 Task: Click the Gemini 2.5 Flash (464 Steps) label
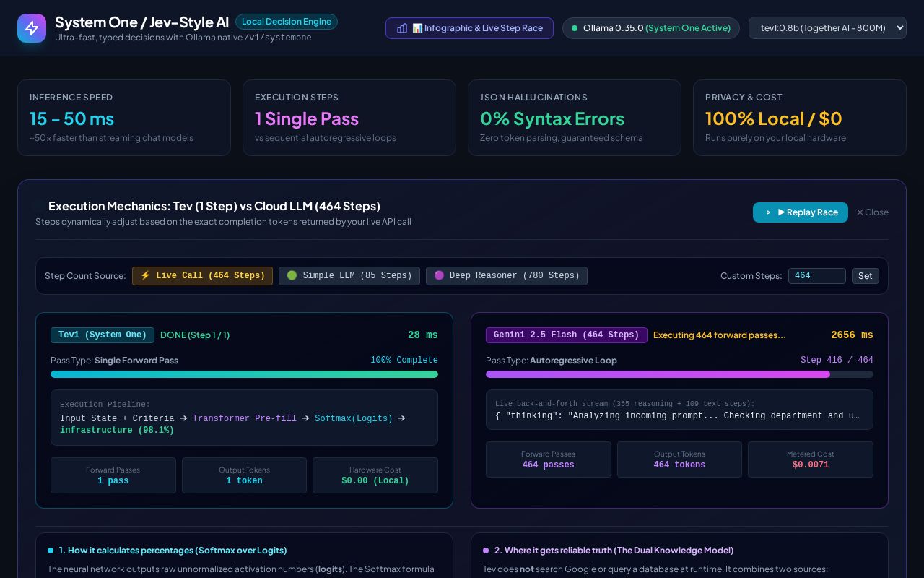(567, 335)
